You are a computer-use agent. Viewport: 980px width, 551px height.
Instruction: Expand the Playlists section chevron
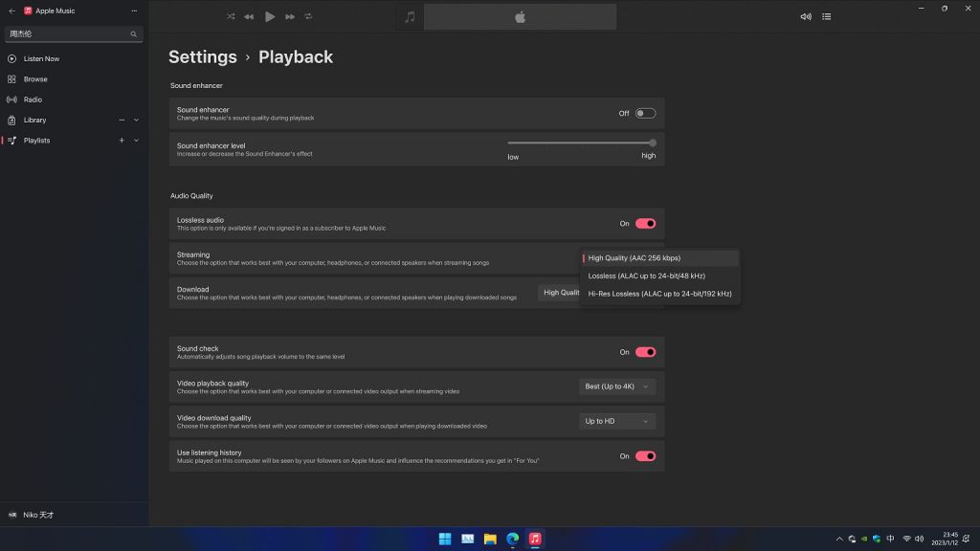tap(135, 140)
